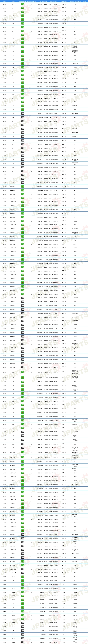Click petrol icon in Allroad BES, ARE row
The width and height of the screenshot is (88, 644).
[23, 561]
